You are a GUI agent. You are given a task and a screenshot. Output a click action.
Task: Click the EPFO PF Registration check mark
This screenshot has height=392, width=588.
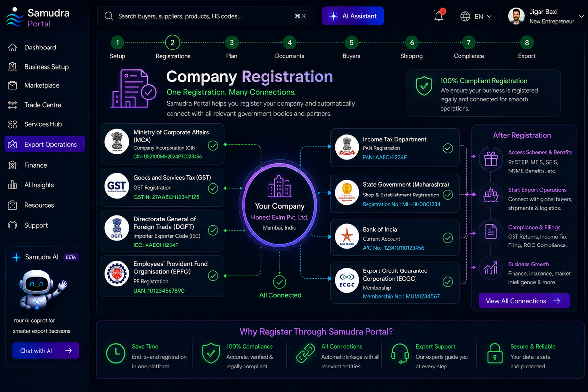[x=213, y=276]
